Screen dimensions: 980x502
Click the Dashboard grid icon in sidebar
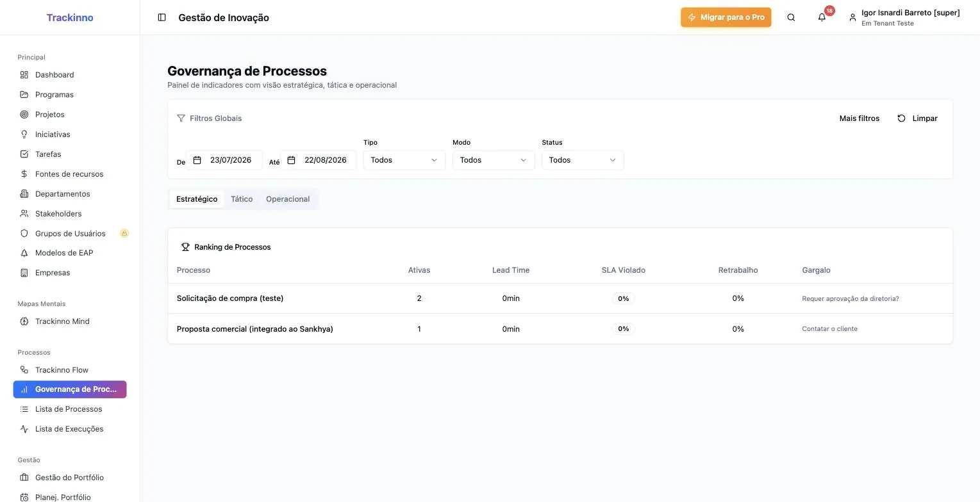pyautogui.click(x=24, y=75)
